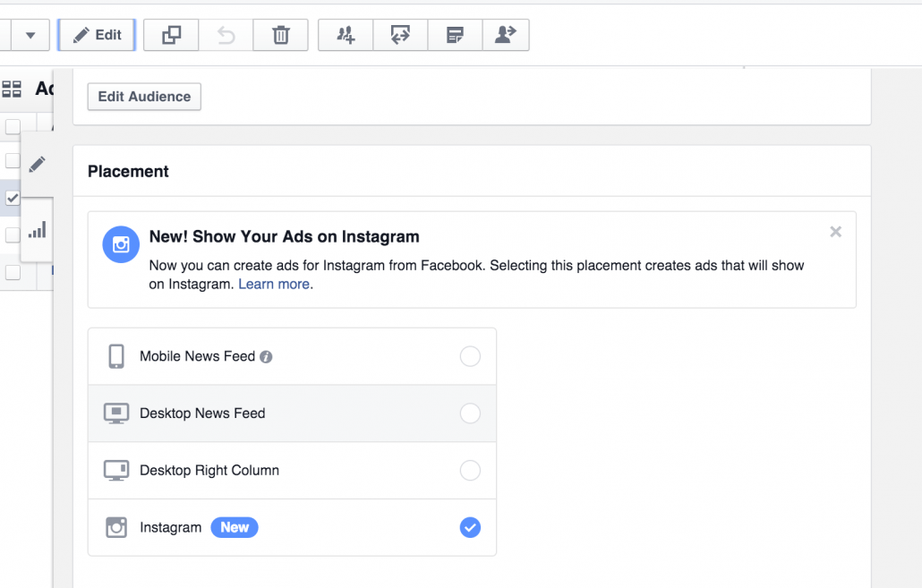922x588 pixels.
Task: Select the pencil icon in the side strip
Action: (x=37, y=164)
